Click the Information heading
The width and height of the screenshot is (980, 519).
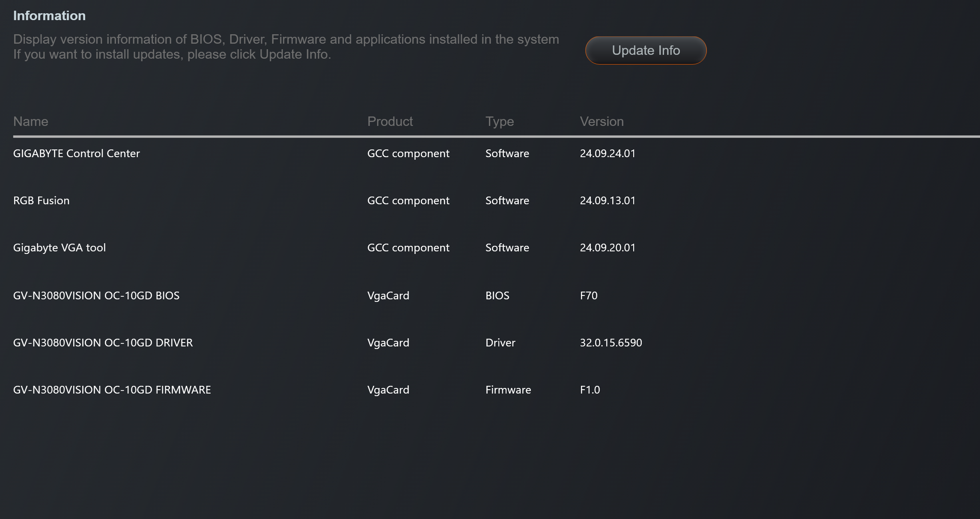49,16
